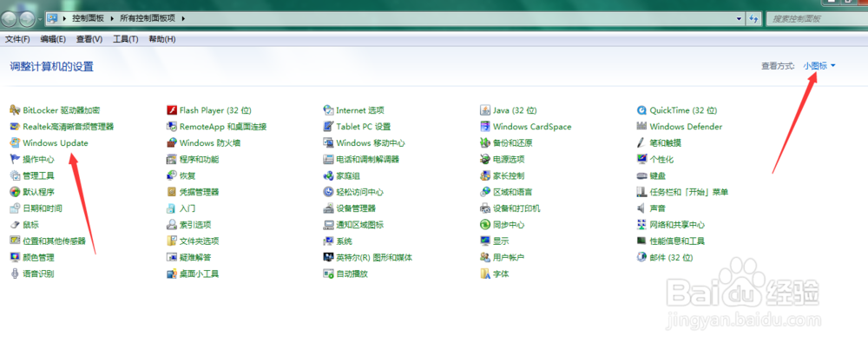The image size is (868, 350).
Task: Click the Tablet PC 设置 icon
Action: pyautogui.click(x=328, y=127)
